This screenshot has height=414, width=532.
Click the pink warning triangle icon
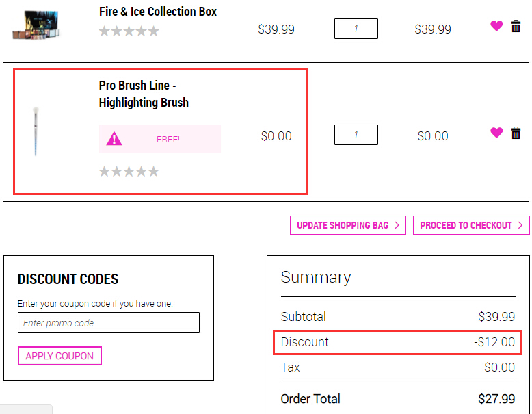coord(114,139)
